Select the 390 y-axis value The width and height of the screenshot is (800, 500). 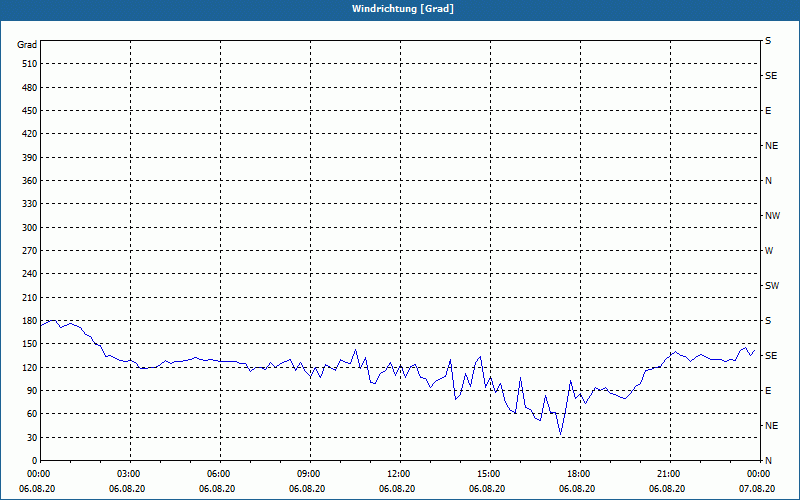tap(30, 158)
